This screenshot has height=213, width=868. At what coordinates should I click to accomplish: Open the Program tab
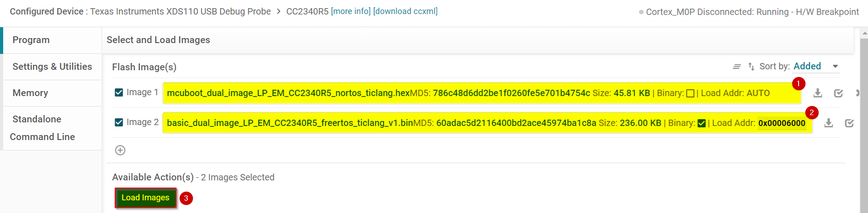click(x=31, y=40)
